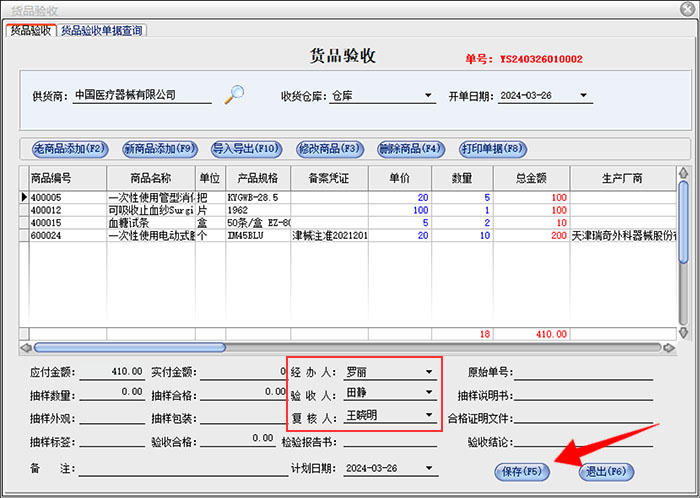This screenshot has height=498, width=700.
Task: Click 导入导出(F10) button
Action: click(245, 149)
